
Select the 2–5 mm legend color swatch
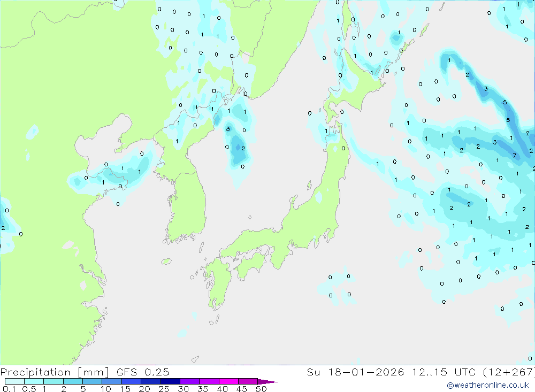click(x=73, y=381)
